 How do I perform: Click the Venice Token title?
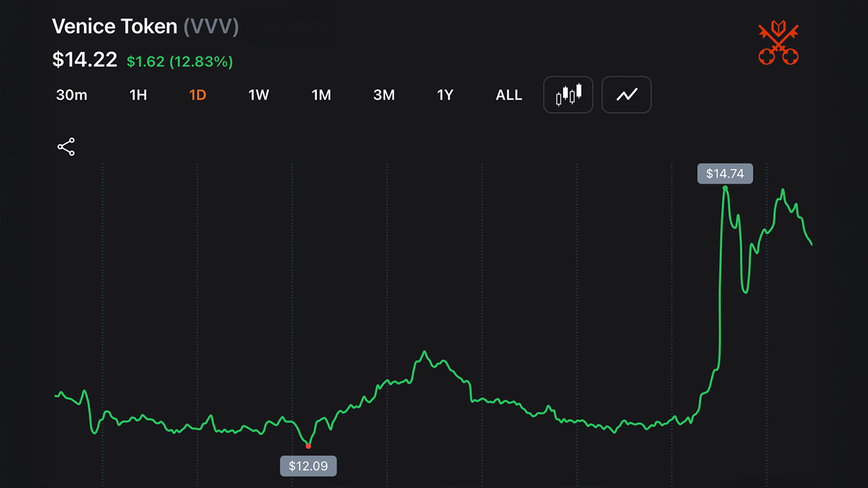(115, 26)
